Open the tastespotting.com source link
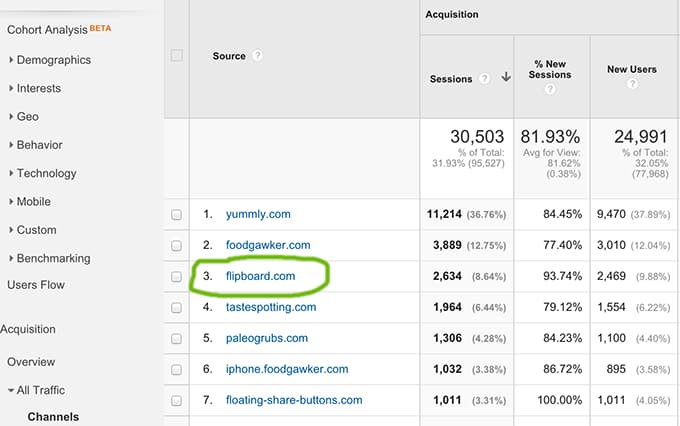This screenshot has width=680, height=426. tap(271, 307)
